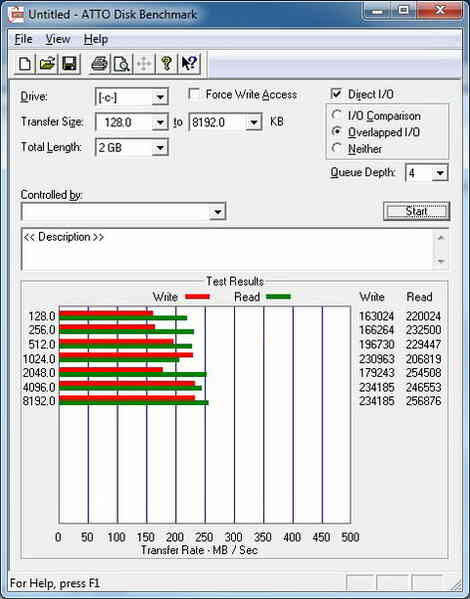Image resolution: width=470 pixels, height=599 pixels.
Task: Click the Print Preview toolbar icon
Action: click(122, 63)
